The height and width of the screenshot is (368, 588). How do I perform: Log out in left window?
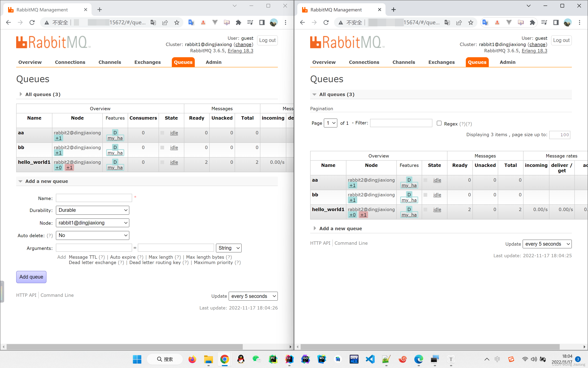pyautogui.click(x=267, y=40)
